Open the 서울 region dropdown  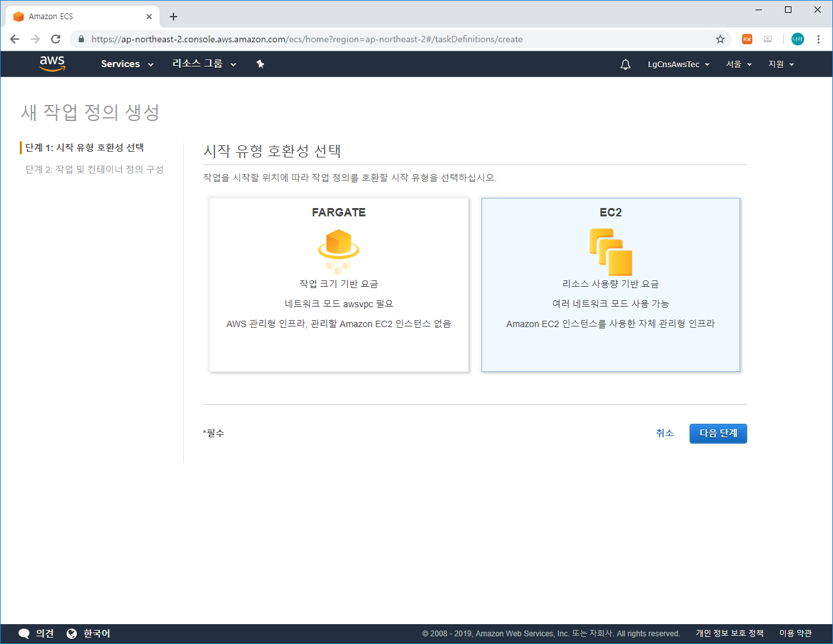[739, 64]
